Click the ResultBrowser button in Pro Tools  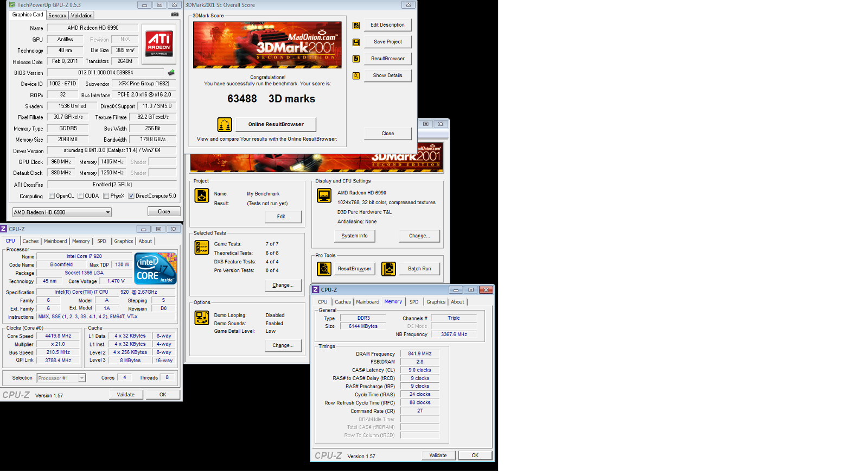coord(354,269)
